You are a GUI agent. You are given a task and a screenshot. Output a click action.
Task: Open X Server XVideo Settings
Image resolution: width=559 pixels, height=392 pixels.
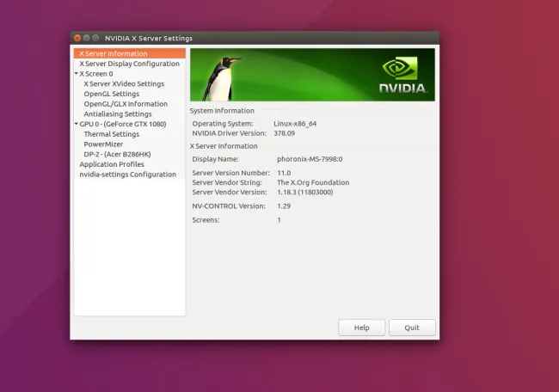124,83
